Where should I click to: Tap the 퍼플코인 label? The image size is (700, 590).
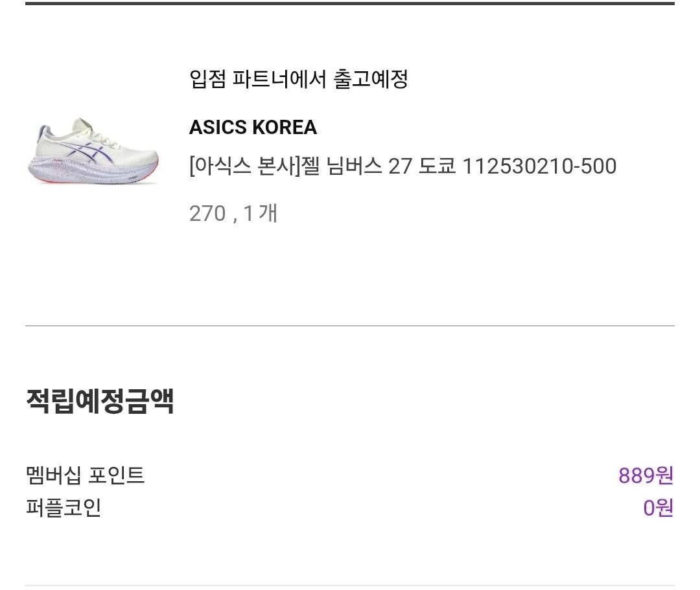pyautogui.click(x=64, y=508)
